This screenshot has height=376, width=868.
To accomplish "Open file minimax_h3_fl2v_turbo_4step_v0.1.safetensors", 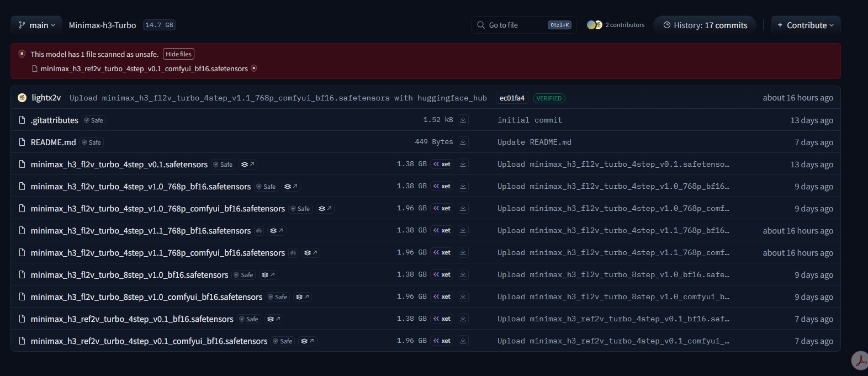I will tap(119, 164).
